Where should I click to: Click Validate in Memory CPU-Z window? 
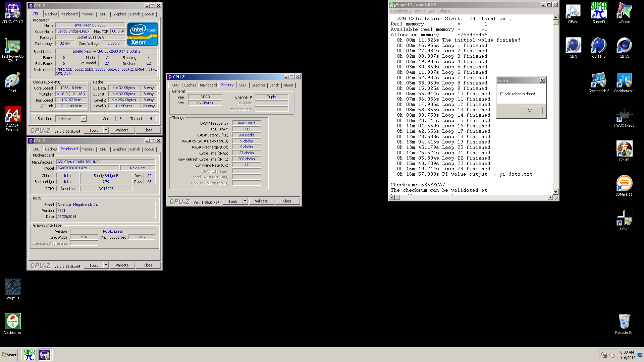click(261, 201)
